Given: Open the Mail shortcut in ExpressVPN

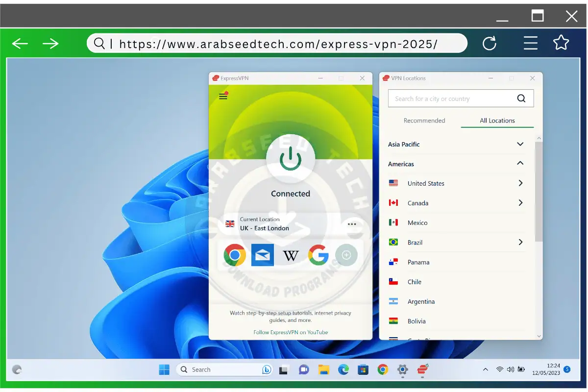Looking at the screenshot, I should (263, 255).
